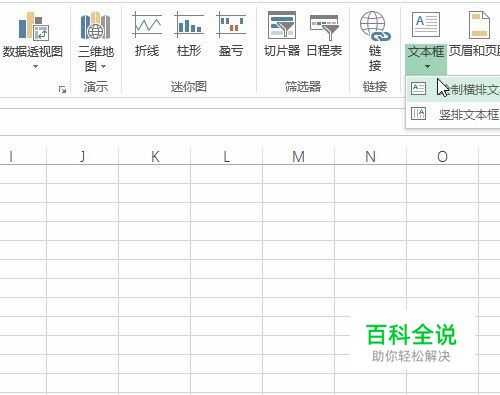Click the 页眉和页脚 header footer icon
This screenshot has height=395, width=500.
click(x=479, y=25)
